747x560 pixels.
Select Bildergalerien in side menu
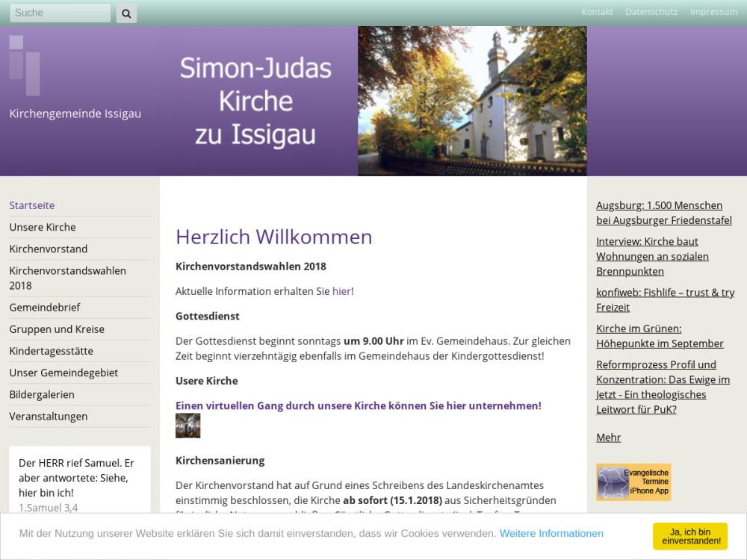pyautogui.click(x=42, y=394)
